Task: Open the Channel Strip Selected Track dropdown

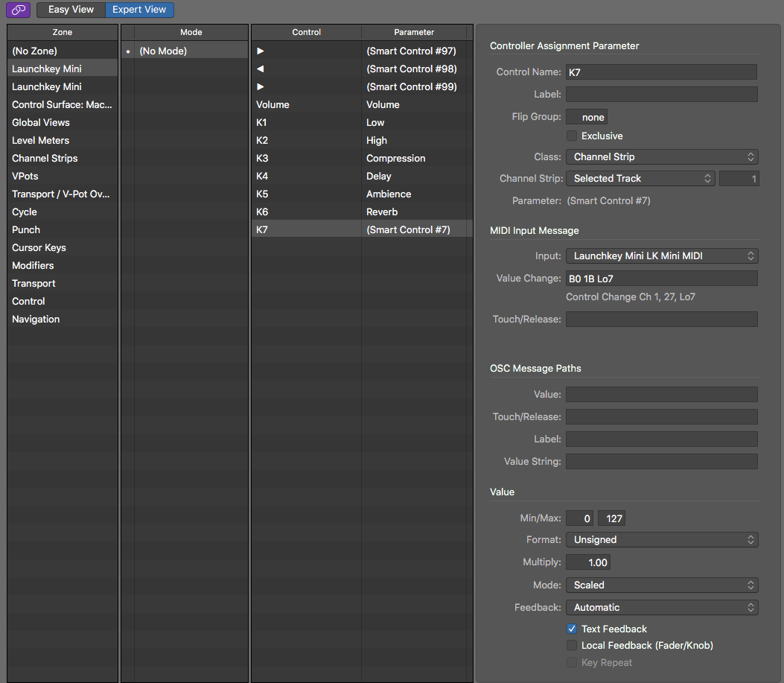Action: (x=640, y=179)
